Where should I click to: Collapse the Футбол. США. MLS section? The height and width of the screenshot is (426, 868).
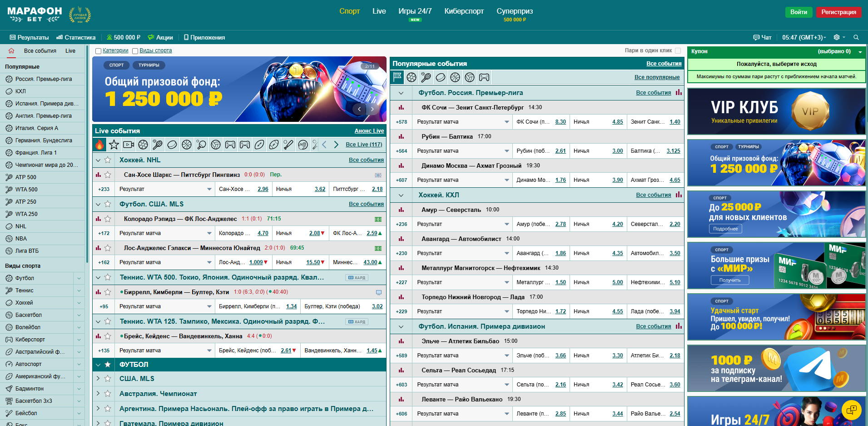click(98, 204)
